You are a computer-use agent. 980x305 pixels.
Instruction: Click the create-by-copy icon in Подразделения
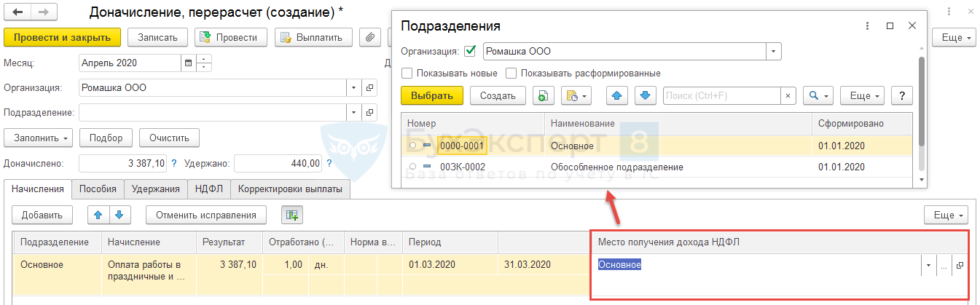coord(544,96)
